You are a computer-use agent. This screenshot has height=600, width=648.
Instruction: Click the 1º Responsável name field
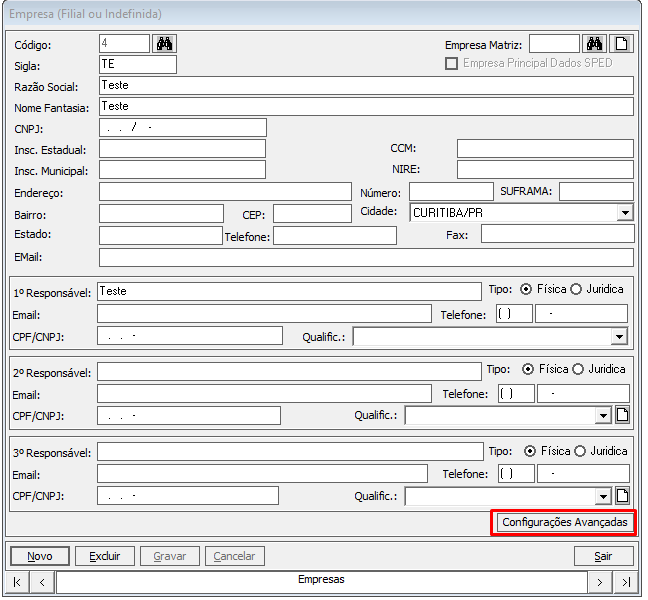tap(289, 291)
